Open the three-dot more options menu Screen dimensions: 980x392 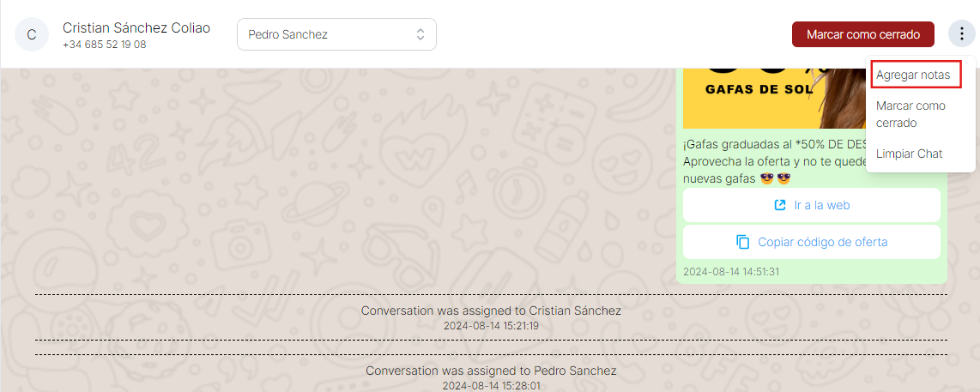tap(960, 34)
